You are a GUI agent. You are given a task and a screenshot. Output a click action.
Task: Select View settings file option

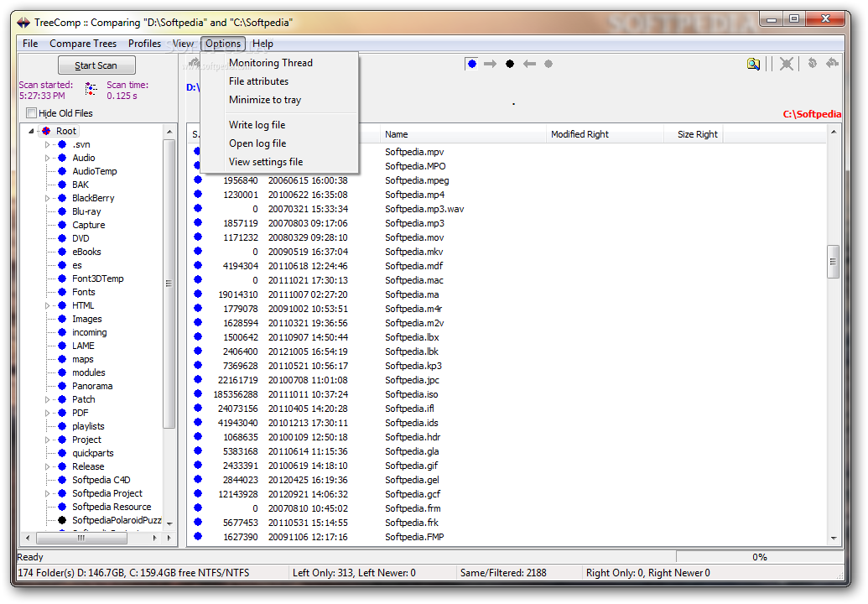coord(279,162)
